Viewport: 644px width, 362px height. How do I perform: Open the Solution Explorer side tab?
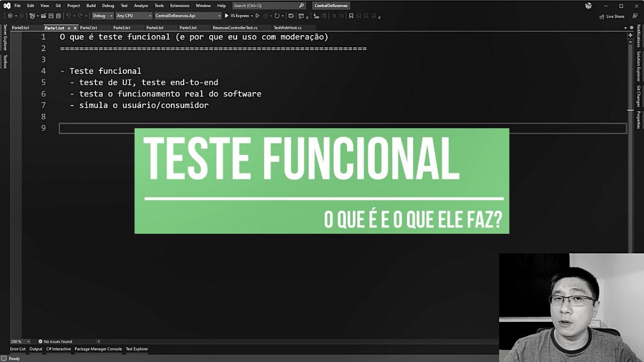pyautogui.click(x=638, y=66)
